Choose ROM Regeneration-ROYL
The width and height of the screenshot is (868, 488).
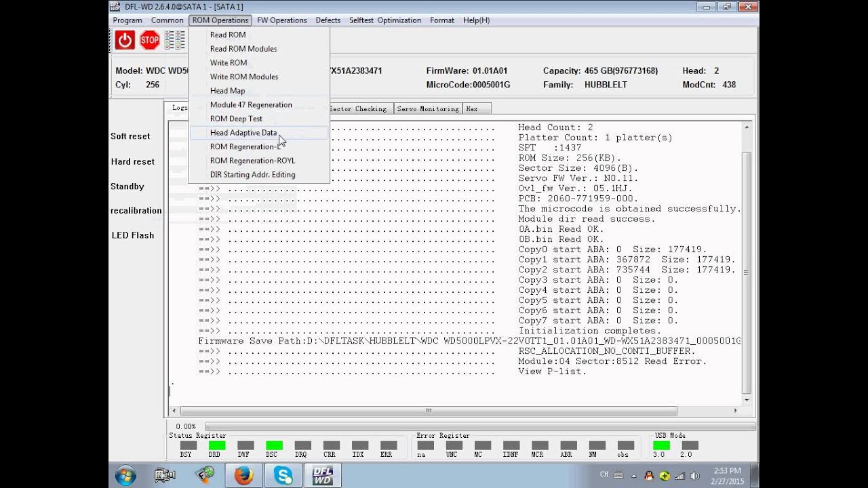click(x=259, y=161)
